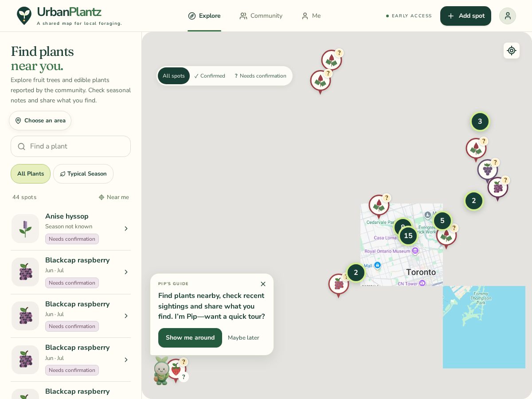Select the All Plants chip
The width and height of the screenshot is (532, 399).
click(x=31, y=174)
